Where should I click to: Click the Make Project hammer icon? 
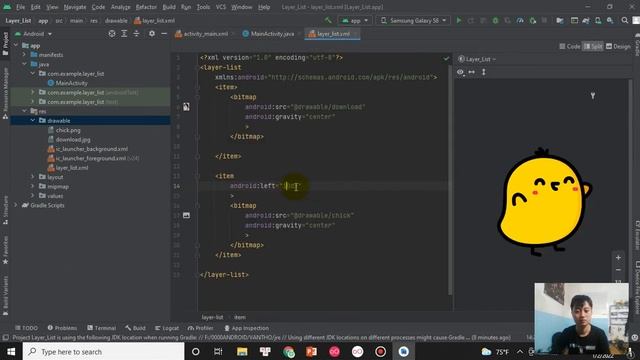pos(328,20)
